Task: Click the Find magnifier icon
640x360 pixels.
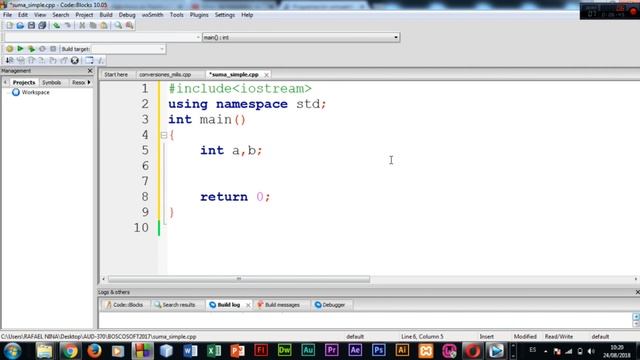Action: click(x=118, y=25)
